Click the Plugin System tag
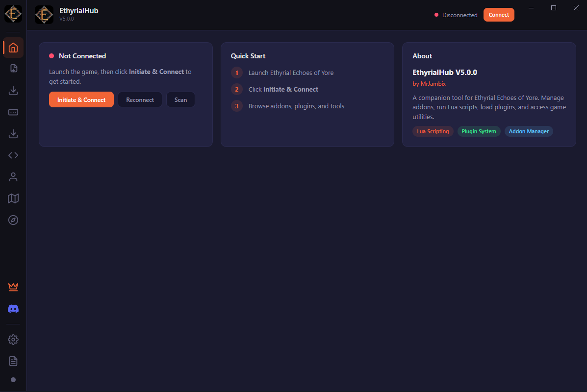 479,131
